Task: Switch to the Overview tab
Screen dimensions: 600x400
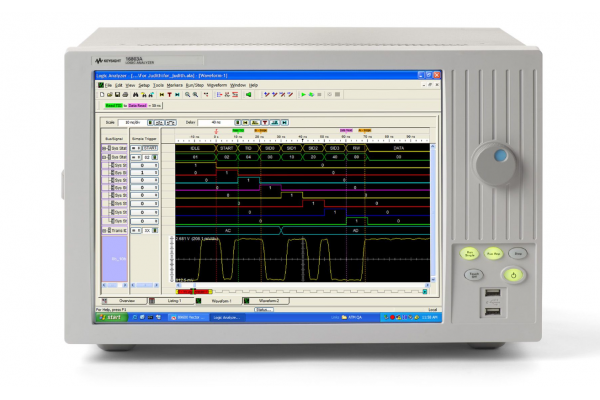Action: click(x=123, y=301)
